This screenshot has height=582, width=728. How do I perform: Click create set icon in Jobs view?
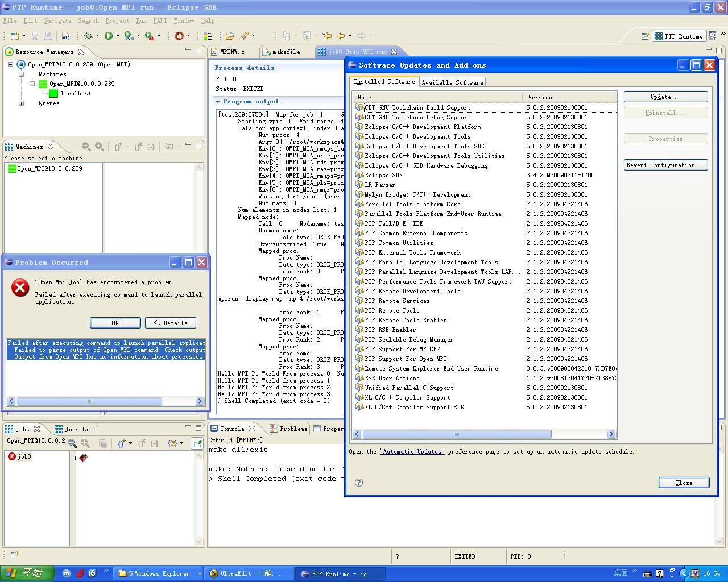pos(121,443)
